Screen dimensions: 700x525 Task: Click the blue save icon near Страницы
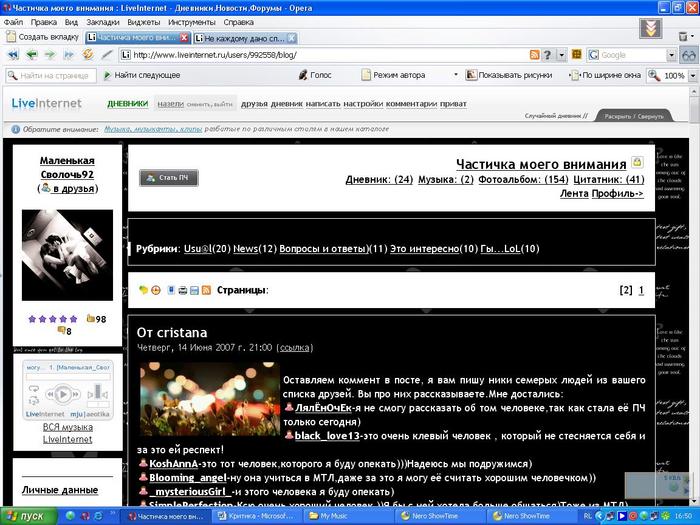(x=194, y=291)
